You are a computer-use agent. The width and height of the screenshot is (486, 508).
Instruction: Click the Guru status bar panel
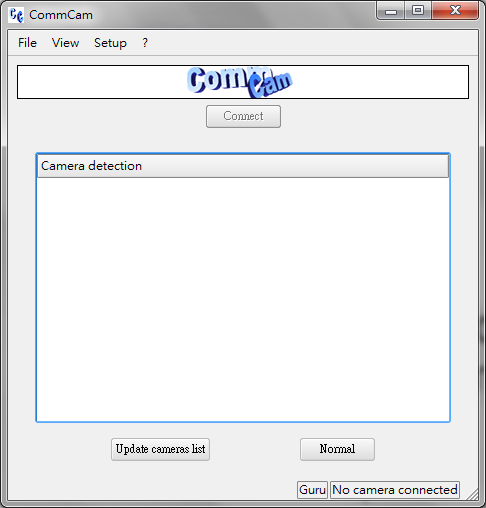[x=312, y=490]
